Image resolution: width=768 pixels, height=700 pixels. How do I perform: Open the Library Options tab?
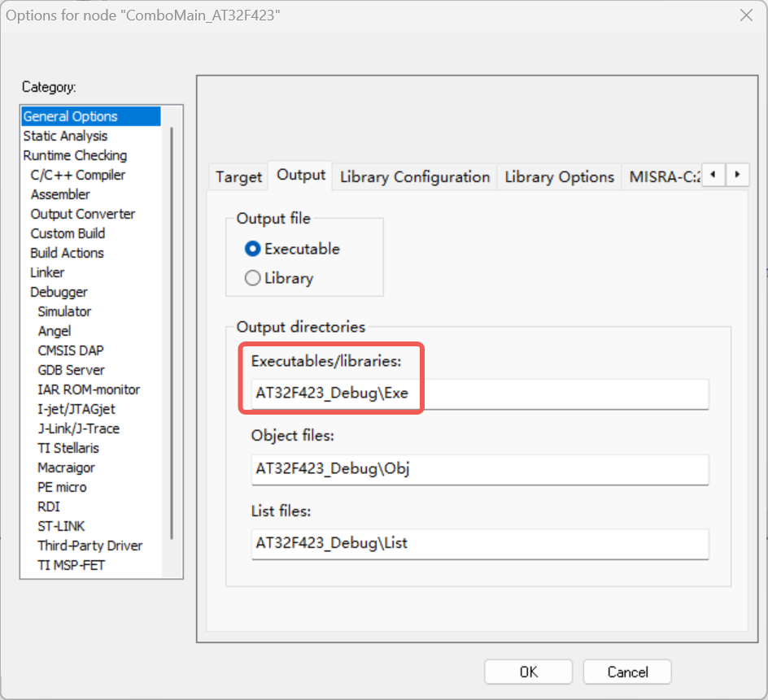tap(559, 176)
